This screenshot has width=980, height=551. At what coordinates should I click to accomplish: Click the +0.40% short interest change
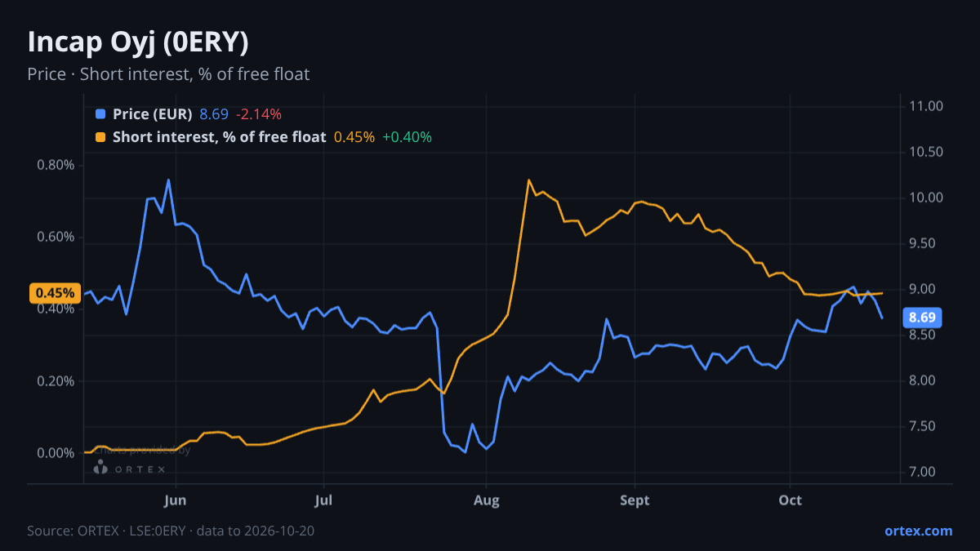(407, 137)
